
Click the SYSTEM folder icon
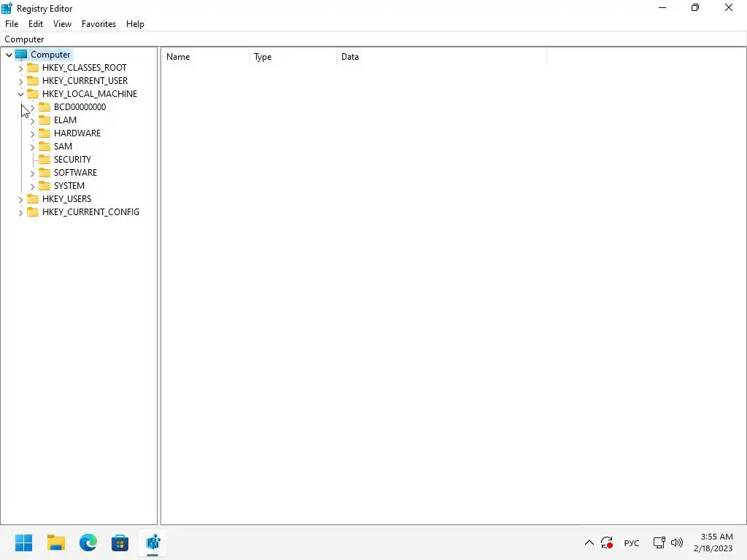click(x=44, y=185)
